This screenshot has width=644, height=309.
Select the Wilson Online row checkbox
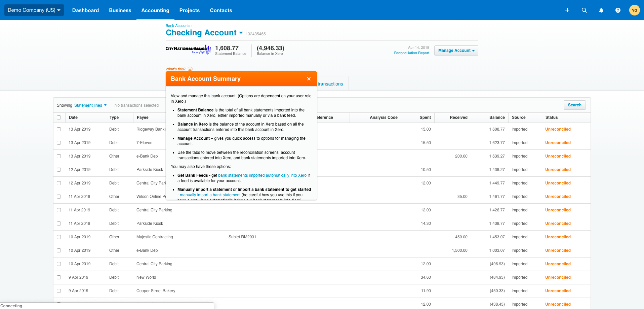click(59, 197)
